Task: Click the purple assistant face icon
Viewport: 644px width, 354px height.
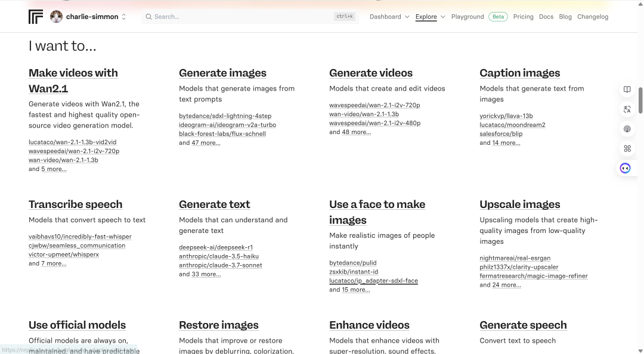Action: point(625,168)
